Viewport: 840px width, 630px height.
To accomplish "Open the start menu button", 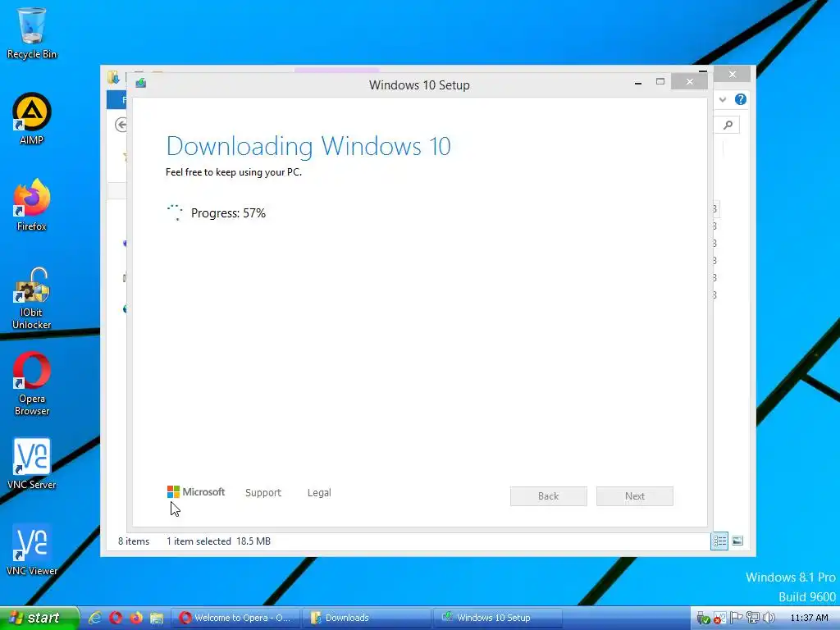I will [39, 618].
